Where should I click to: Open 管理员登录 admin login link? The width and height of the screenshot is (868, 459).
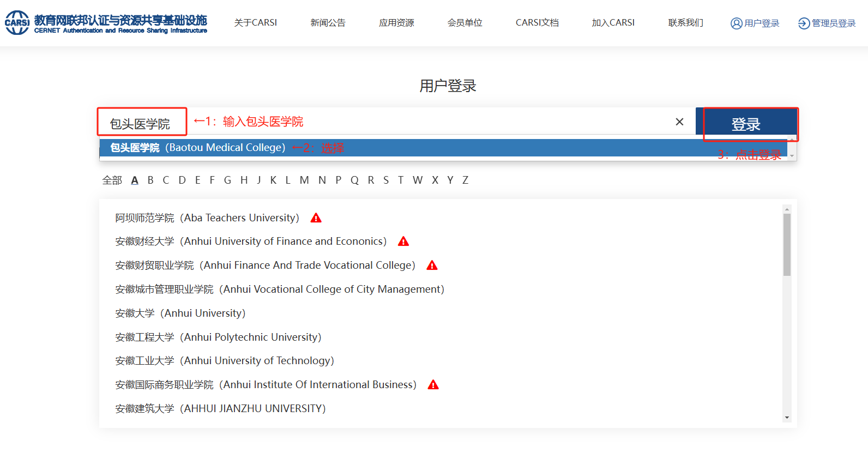tap(827, 23)
